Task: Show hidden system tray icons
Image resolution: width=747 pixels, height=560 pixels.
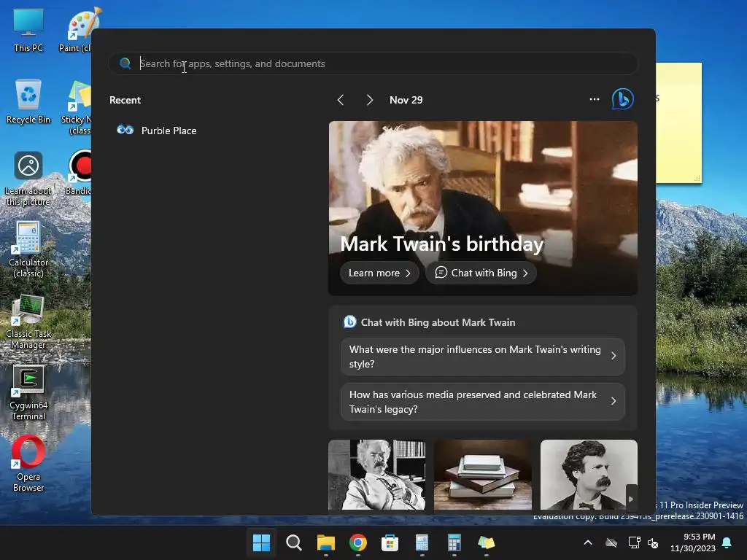Action: tap(588, 542)
